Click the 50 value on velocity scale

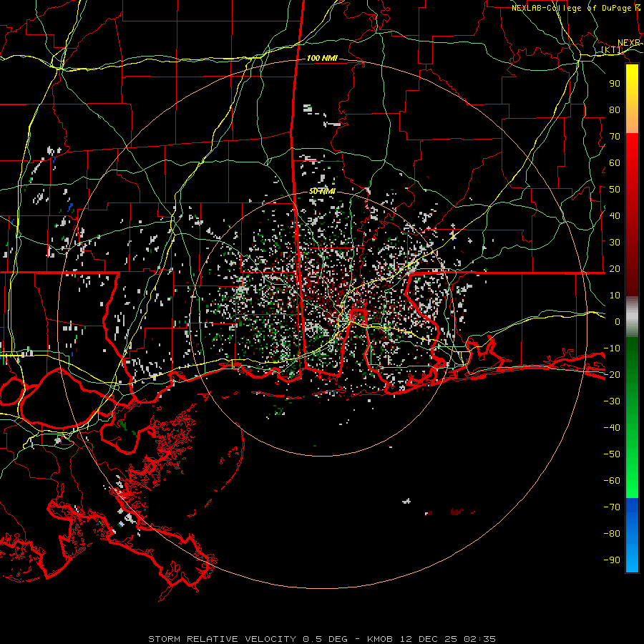click(615, 190)
